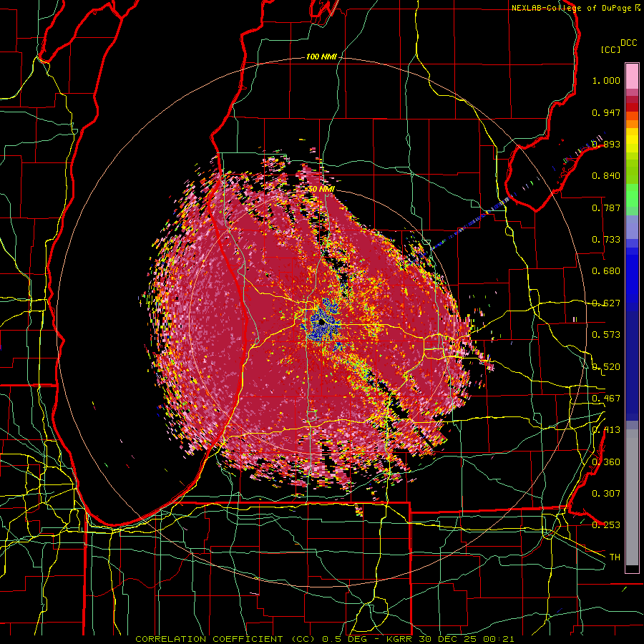This screenshot has height=644, width=644.
Task: Click the TH label at the scale bottom
Action: click(615, 557)
